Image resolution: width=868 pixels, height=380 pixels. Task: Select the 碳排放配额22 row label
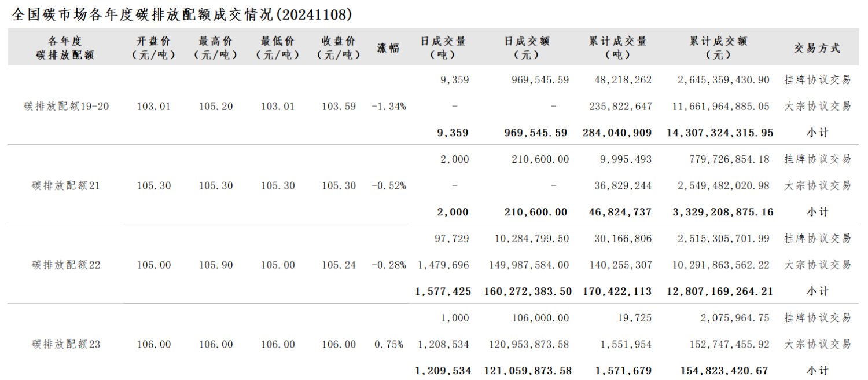(x=67, y=265)
